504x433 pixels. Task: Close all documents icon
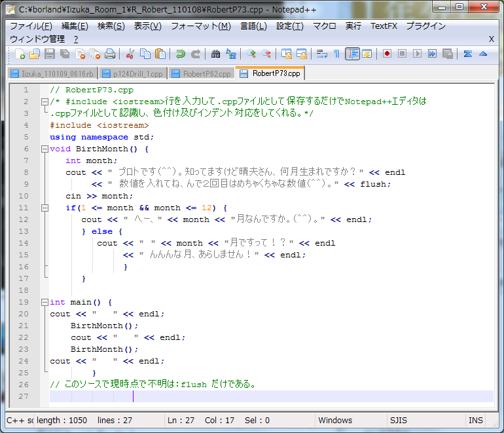tap(95, 54)
